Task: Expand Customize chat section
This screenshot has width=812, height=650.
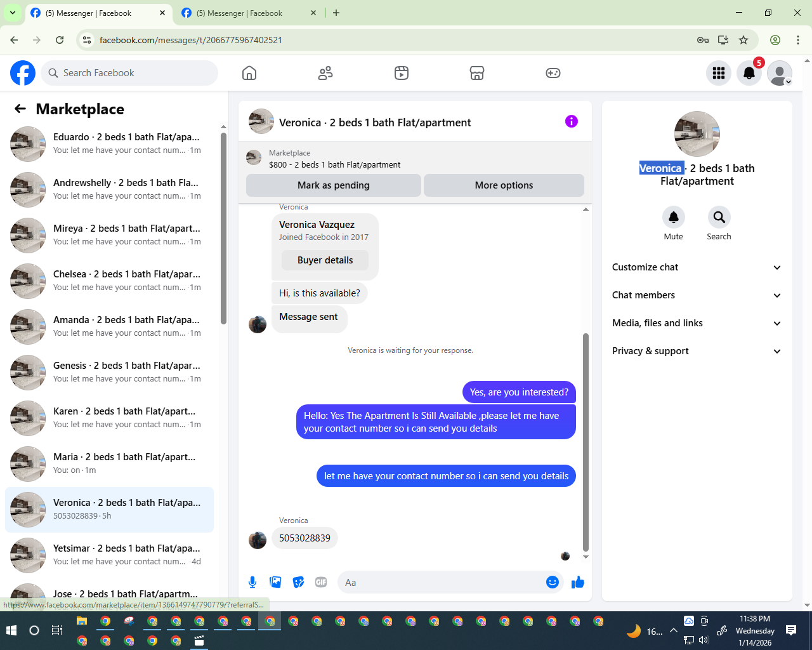Action: pyautogui.click(x=697, y=267)
